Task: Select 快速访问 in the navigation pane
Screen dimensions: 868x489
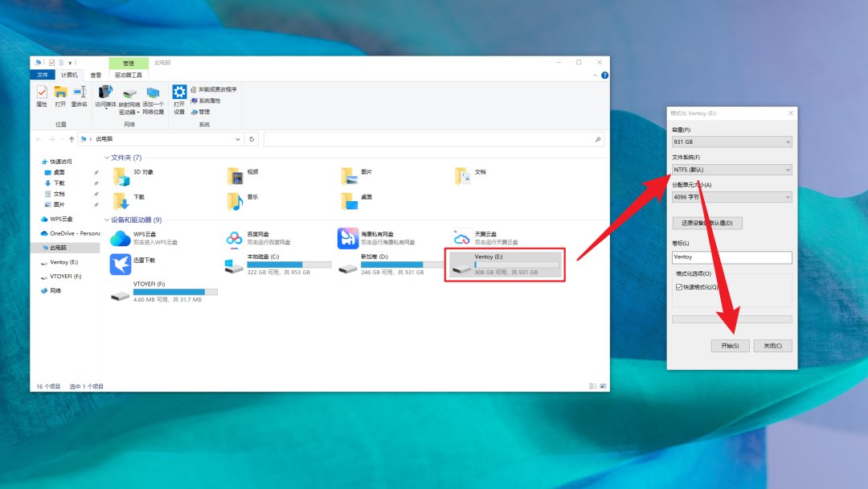Action: click(57, 162)
